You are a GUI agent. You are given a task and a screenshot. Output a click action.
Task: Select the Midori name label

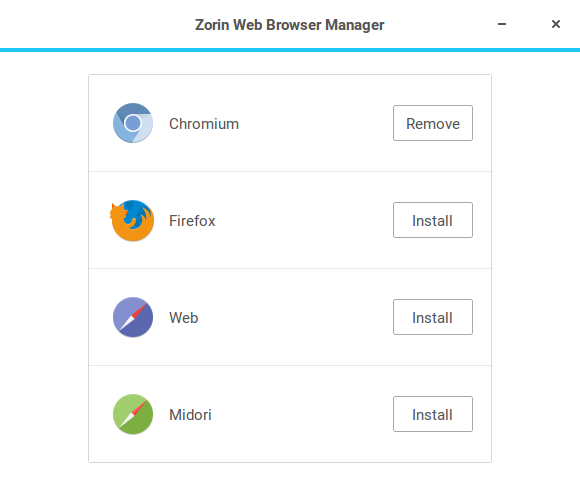coord(190,414)
